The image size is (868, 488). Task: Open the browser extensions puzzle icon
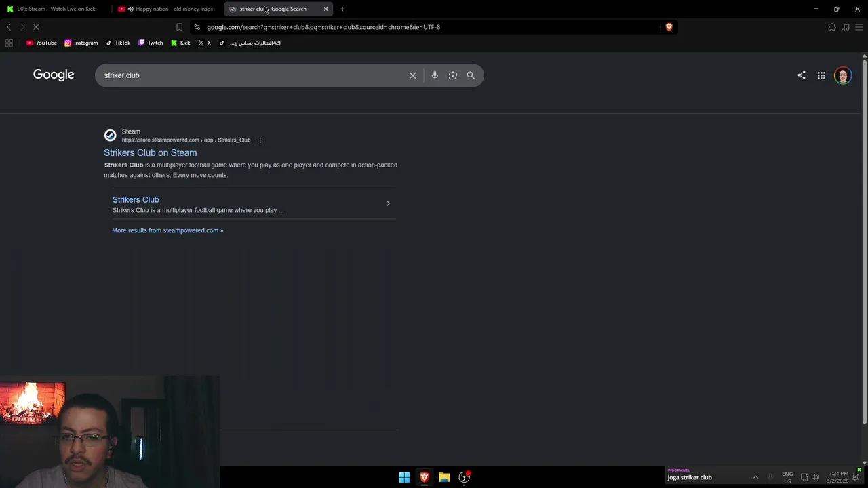[832, 27]
